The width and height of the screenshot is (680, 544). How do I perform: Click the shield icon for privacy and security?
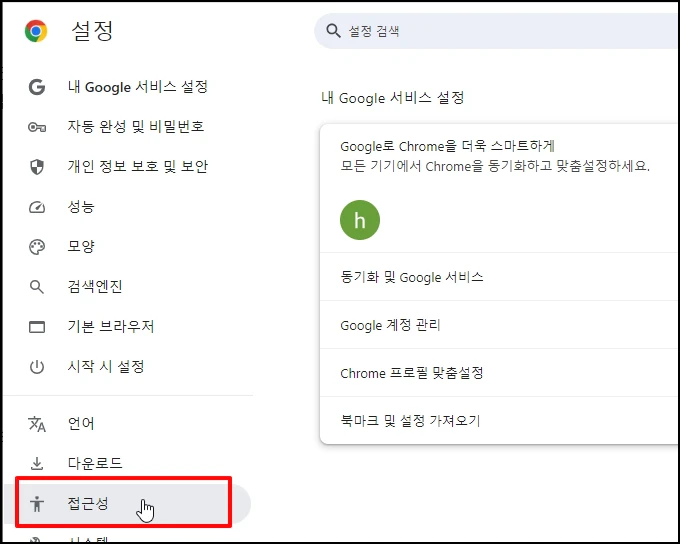click(37, 167)
